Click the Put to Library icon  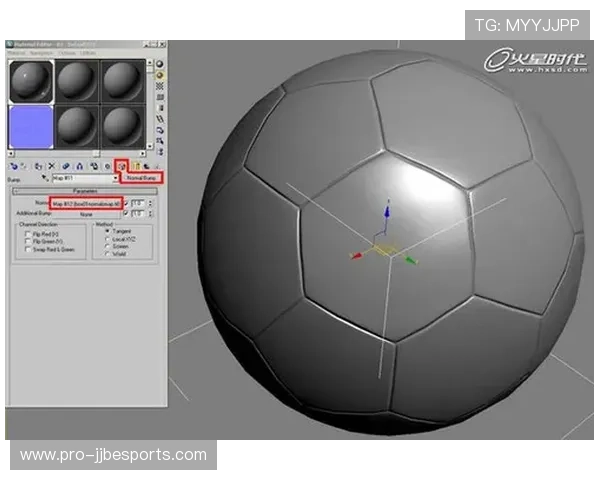[94, 166]
